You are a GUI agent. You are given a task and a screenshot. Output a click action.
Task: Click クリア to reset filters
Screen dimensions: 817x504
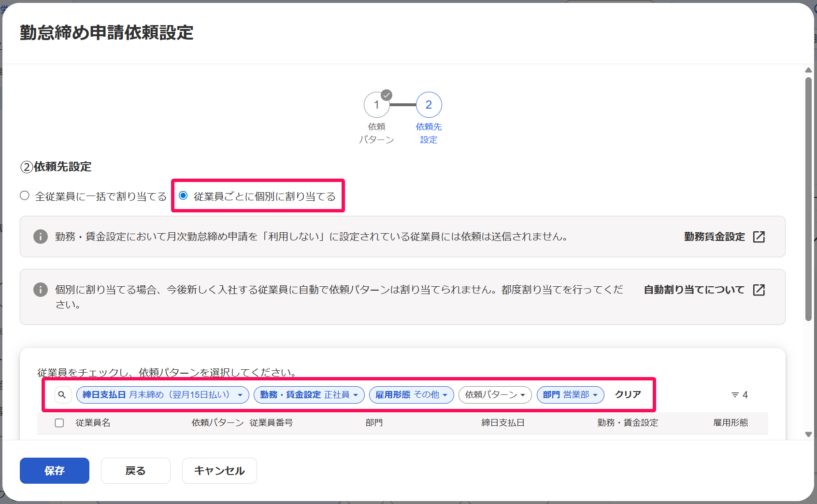coord(628,394)
